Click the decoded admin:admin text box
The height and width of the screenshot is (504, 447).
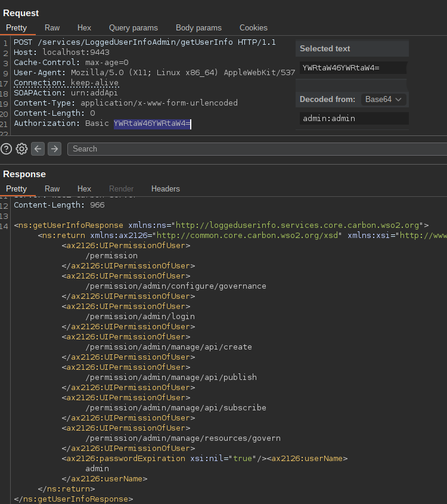pos(353,119)
